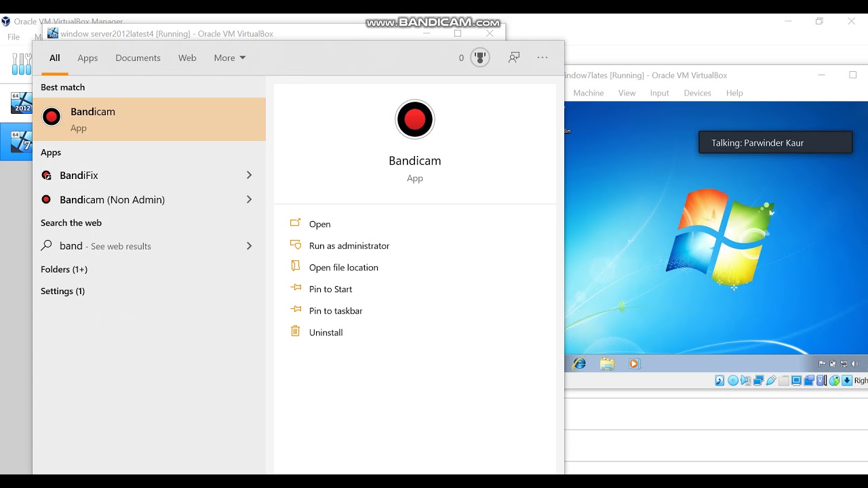Open File menu in VirtualBox Manager
868x488 pixels.
[x=14, y=37]
